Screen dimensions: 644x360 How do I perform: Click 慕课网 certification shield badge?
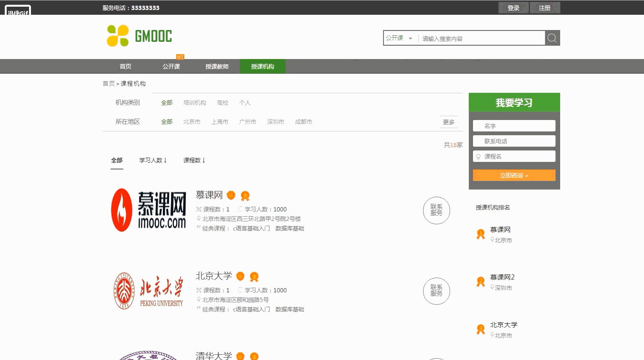[x=231, y=195]
